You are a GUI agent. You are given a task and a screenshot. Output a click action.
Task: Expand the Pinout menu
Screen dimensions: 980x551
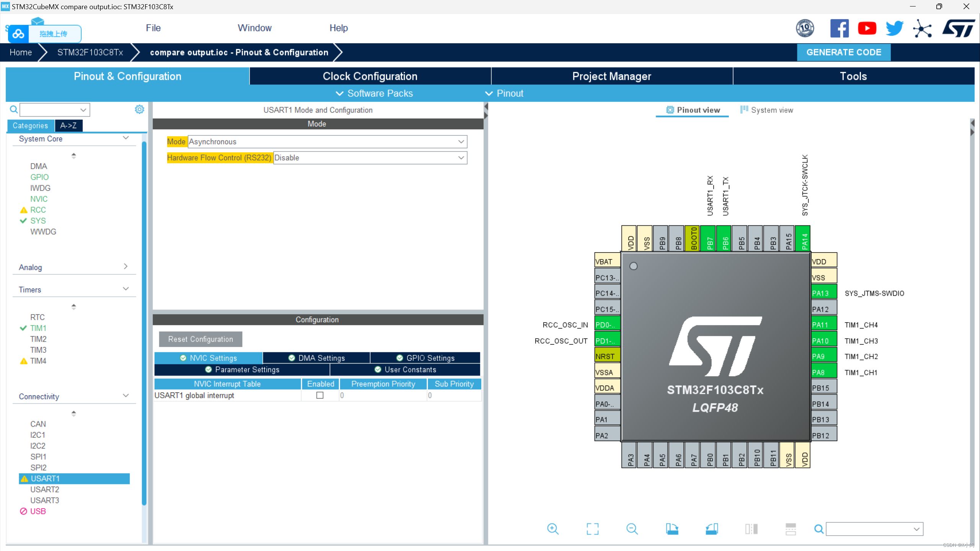point(504,93)
